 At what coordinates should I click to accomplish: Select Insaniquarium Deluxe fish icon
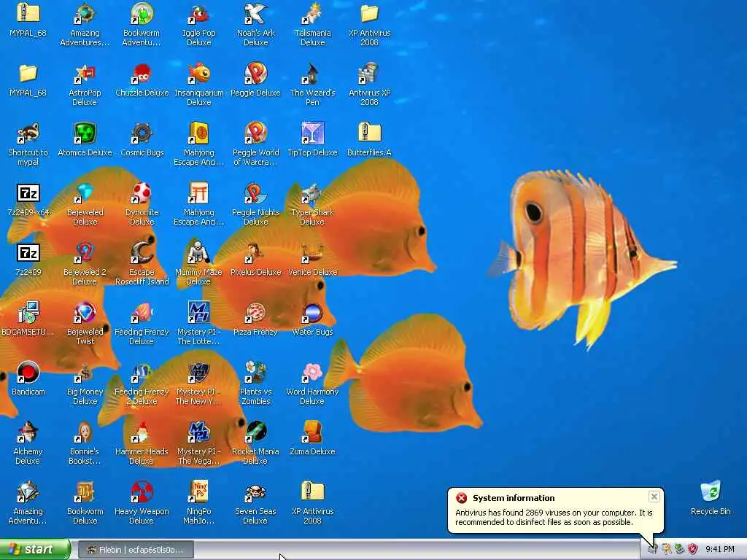pos(198,74)
